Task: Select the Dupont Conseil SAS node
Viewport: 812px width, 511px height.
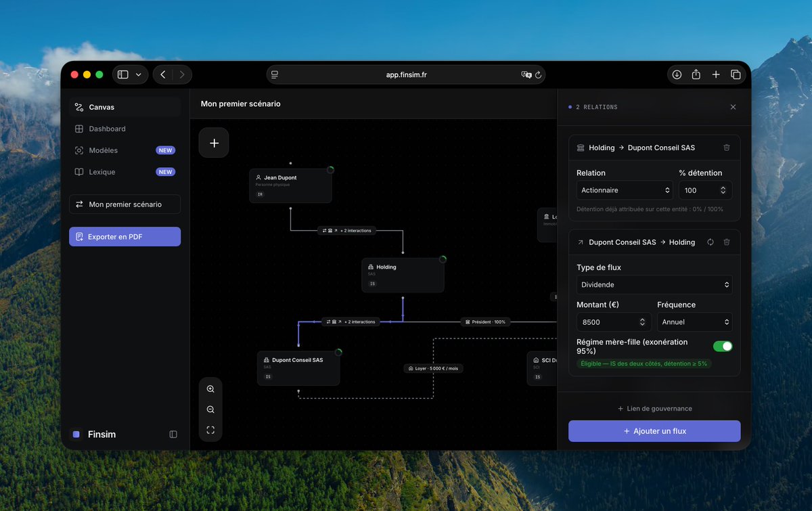Action: pyautogui.click(x=298, y=368)
